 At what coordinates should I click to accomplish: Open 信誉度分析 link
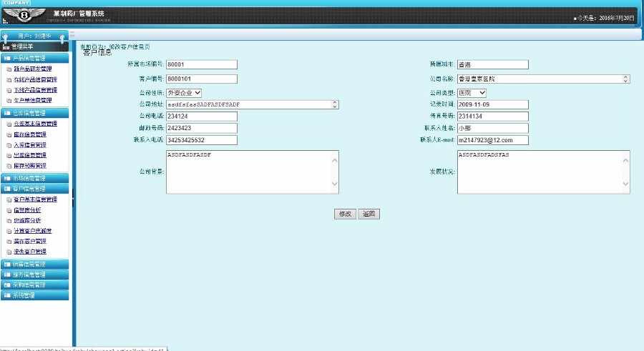27,210
